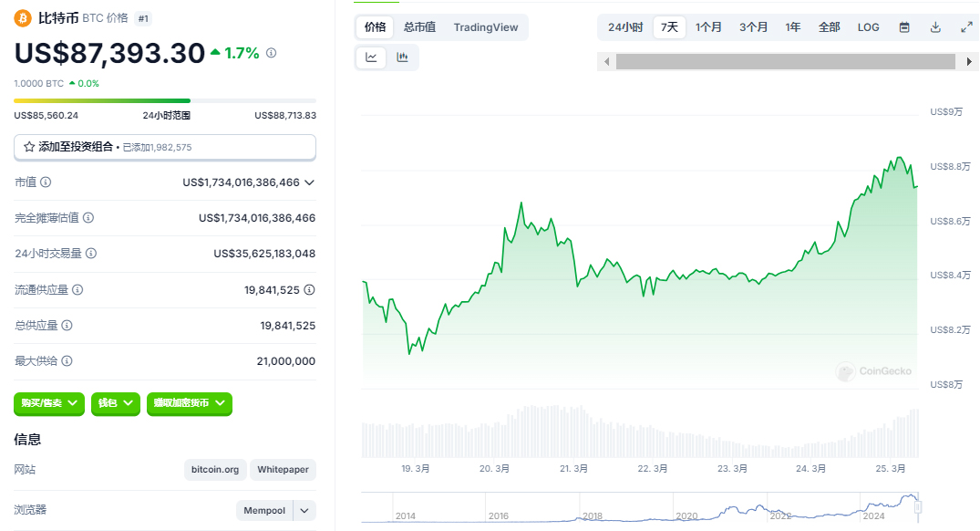Switch to the 总市值 tab
Image resolution: width=980 pixels, height=531 pixels.
click(419, 27)
